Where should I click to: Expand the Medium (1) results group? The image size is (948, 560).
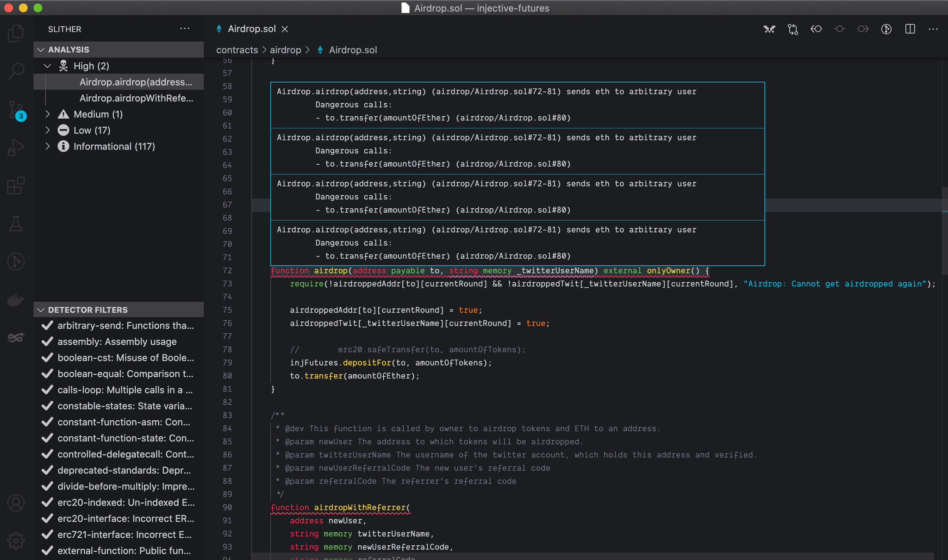point(47,114)
